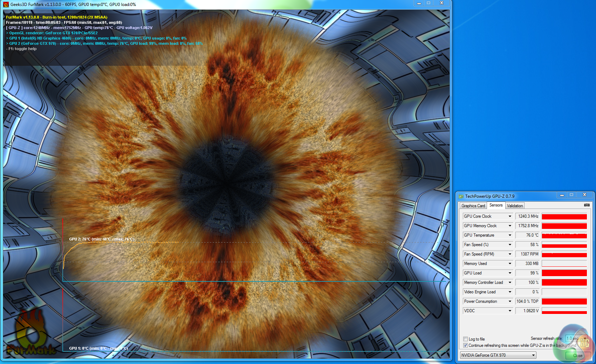596x364 pixels.
Task: Expand the GPU Load sensor dropdown
Action: [510, 273]
